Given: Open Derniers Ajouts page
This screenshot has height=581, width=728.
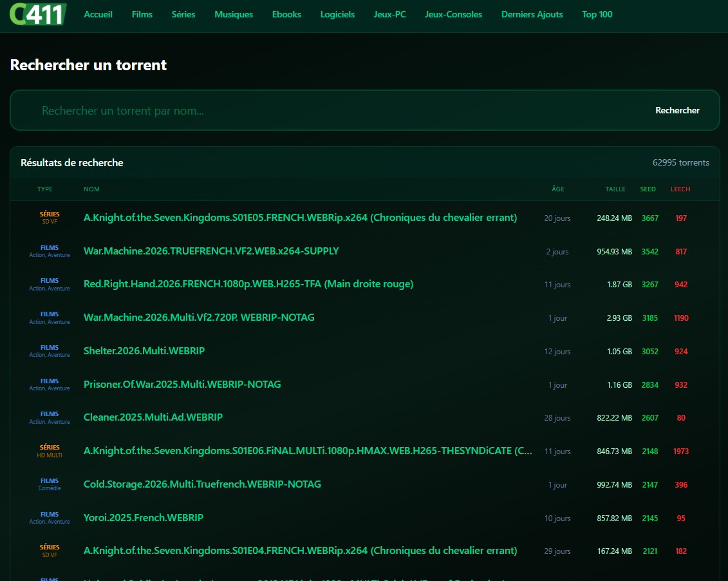Looking at the screenshot, I should click(532, 14).
